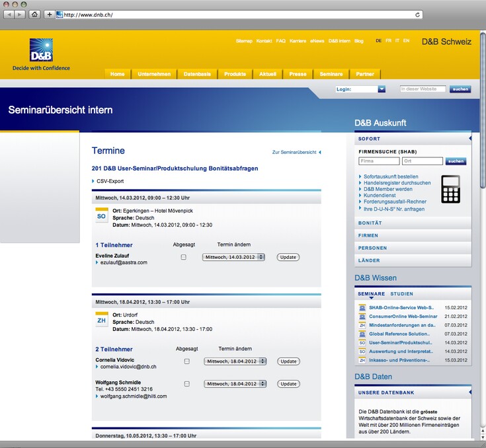This screenshot has height=448, width=486.
Task: Switch language to FR
Action: pos(388,41)
